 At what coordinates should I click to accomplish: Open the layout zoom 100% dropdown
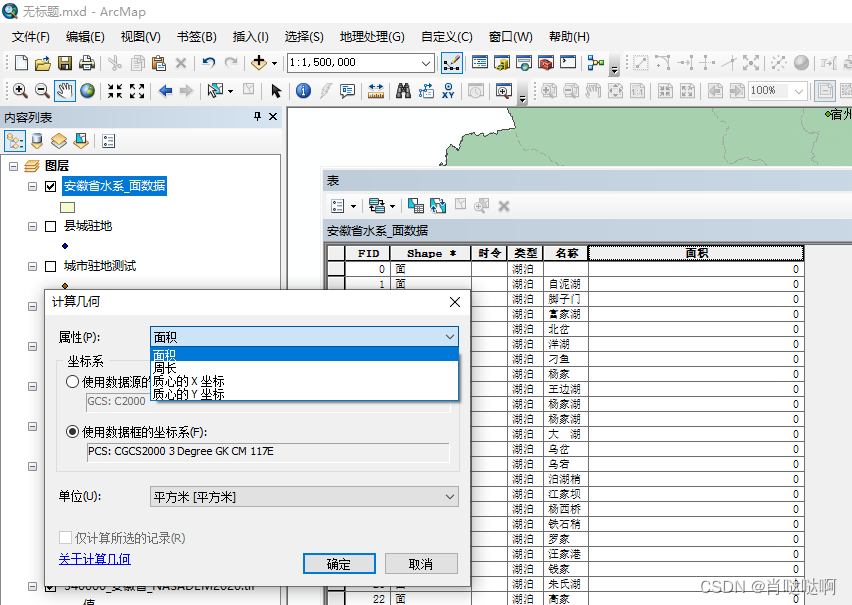tap(798, 91)
